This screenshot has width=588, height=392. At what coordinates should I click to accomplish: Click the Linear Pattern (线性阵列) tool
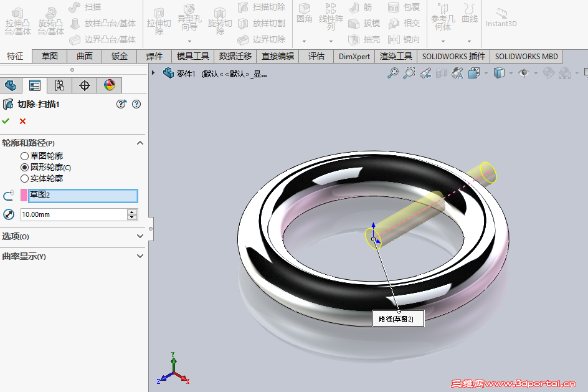[x=331, y=17]
